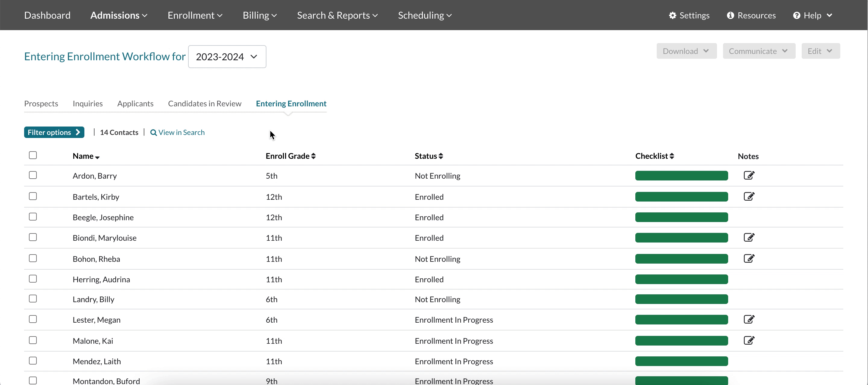
Task: Click the Filter options button
Action: point(54,132)
